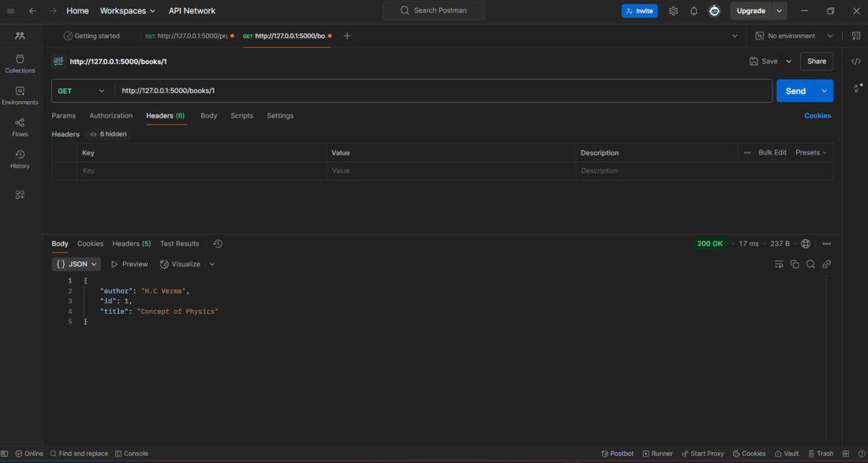Send the request
The width and height of the screenshot is (868, 463).
coord(795,91)
